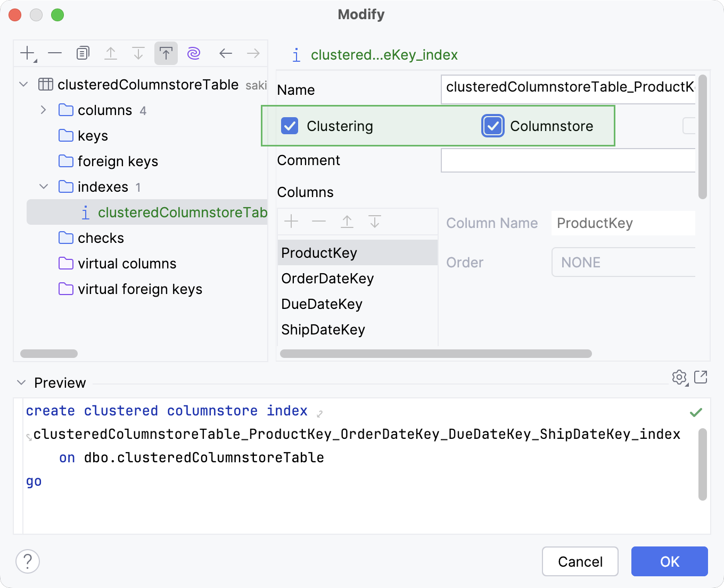The image size is (724, 588).
Task: Select the purple spiral toolbar icon
Action: [x=193, y=53]
